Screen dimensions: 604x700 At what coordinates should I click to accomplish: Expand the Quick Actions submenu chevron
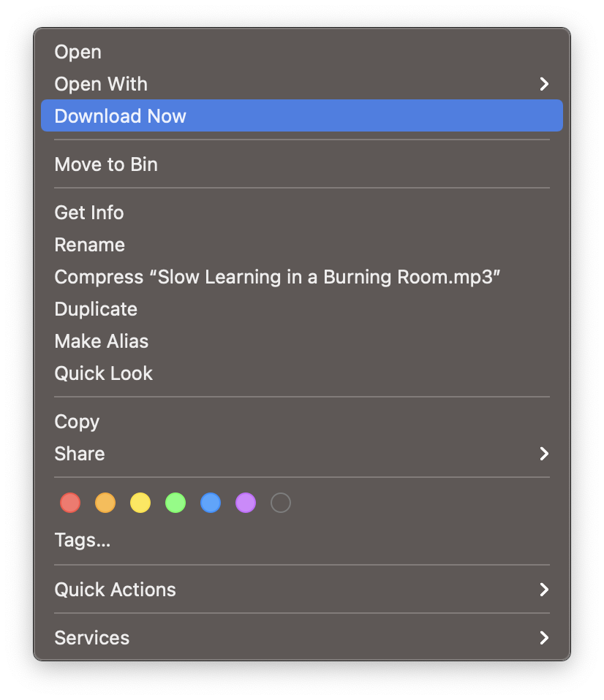544,589
